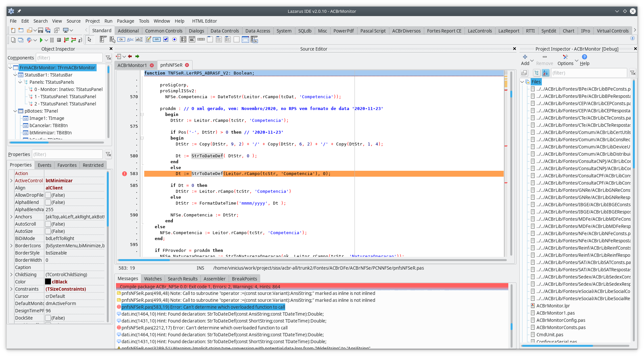Close the Object Inspector panel
This screenshot has width=644, height=356.
pos(111,49)
